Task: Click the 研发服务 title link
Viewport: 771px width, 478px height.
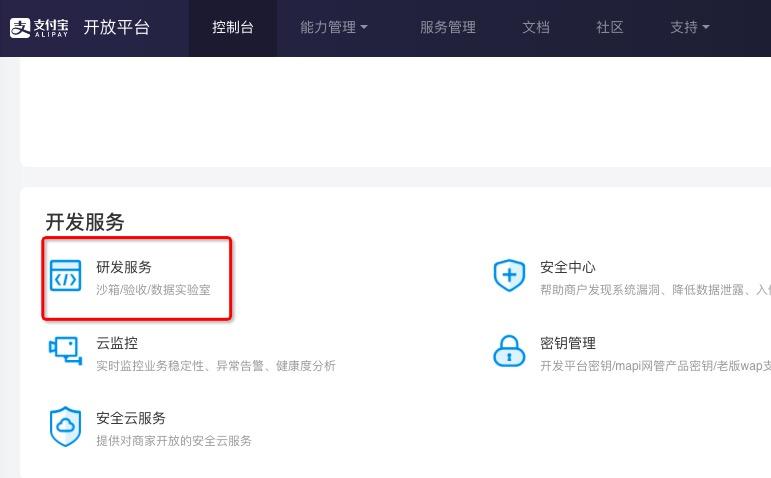Action: [124, 267]
